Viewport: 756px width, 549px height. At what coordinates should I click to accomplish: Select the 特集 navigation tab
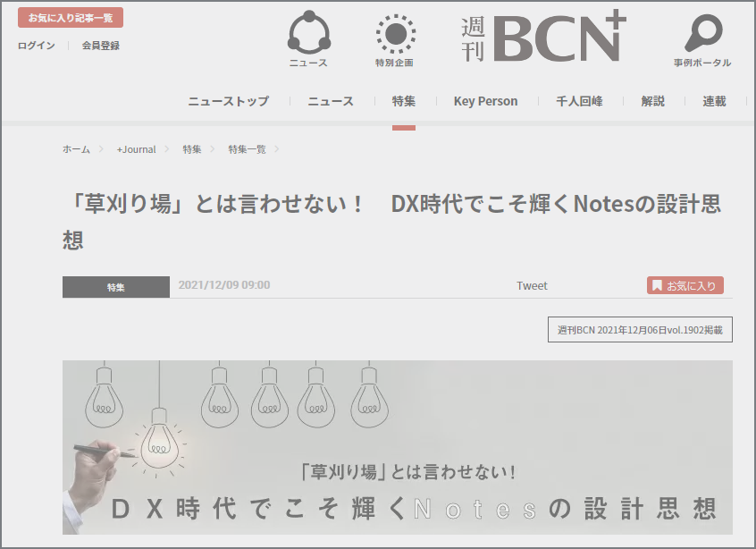click(x=404, y=101)
